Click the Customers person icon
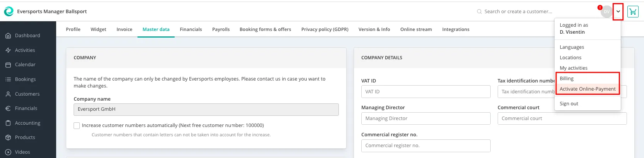 coord(8,94)
